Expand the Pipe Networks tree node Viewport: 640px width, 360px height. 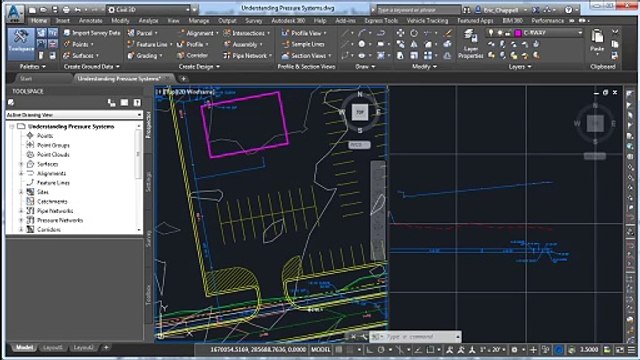[x=21, y=211]
